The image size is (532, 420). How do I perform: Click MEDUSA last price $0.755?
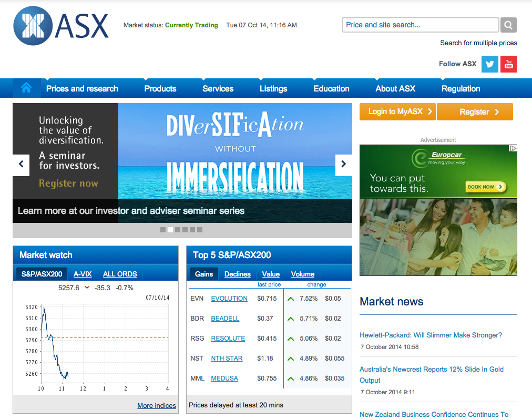click(x=267, y=378)
